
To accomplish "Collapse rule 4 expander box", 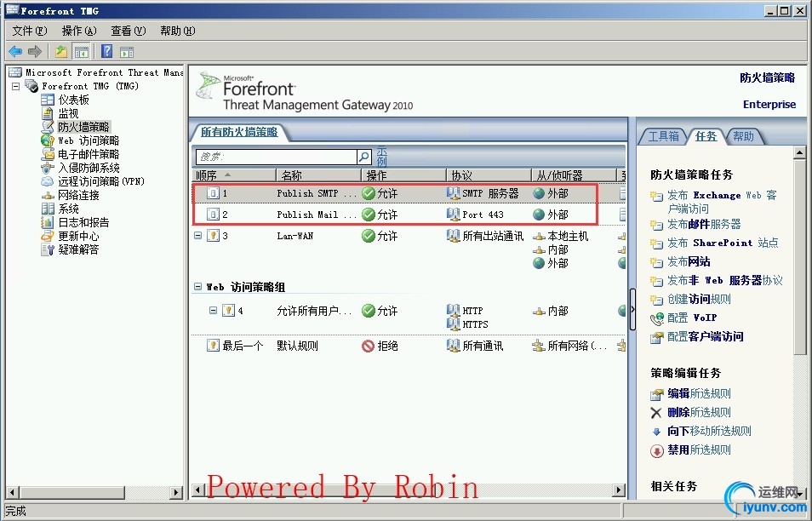I will click(213, 310).
